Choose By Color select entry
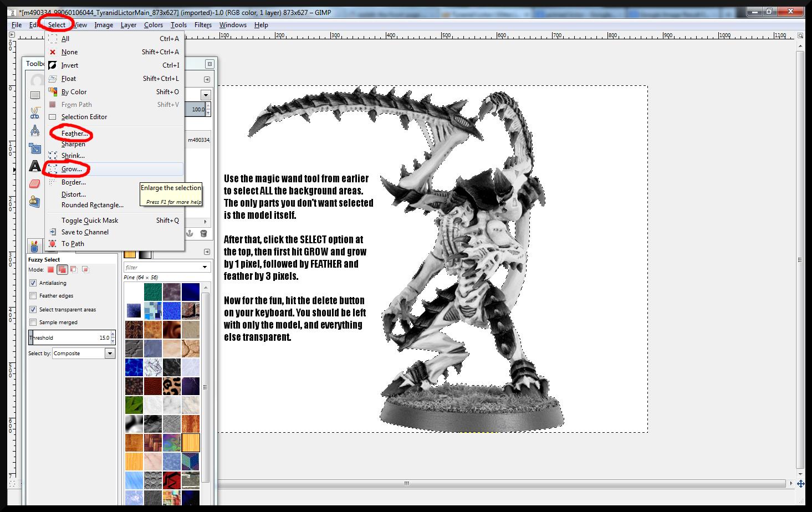 pyautogui.click(x=114, y=92)
